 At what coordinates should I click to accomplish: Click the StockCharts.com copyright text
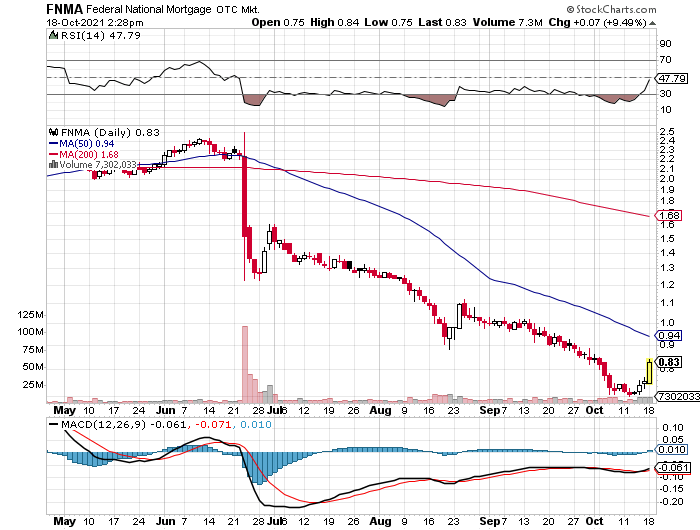[x=612, y=9]
